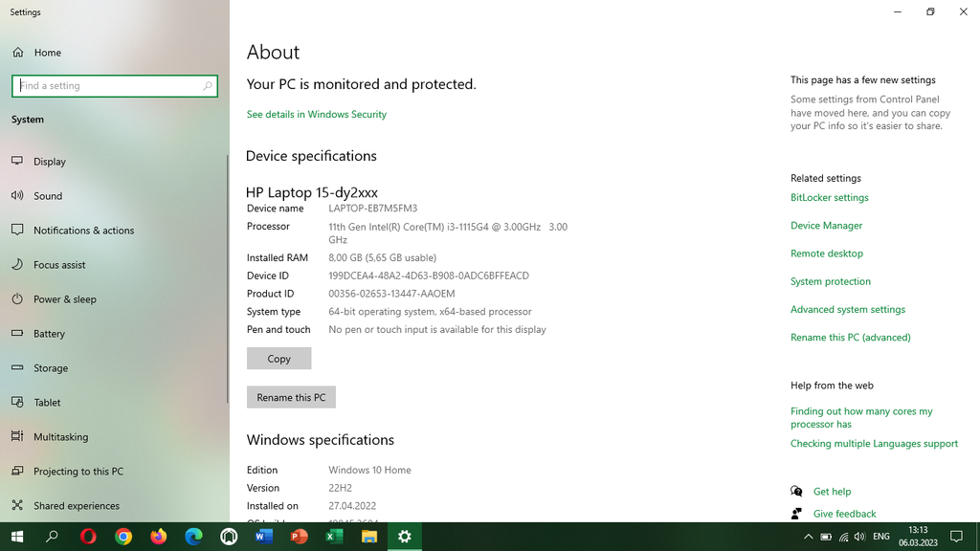Select Version value 22H2

tap(340, 488)
